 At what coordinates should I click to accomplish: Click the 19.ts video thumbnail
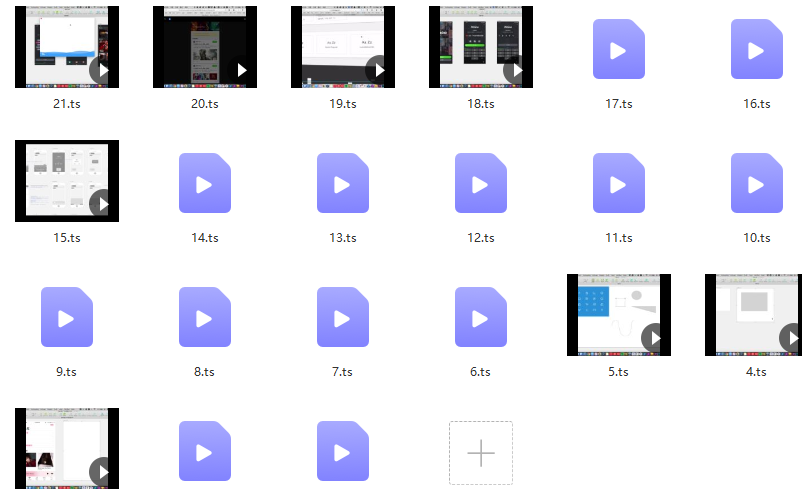342,47
